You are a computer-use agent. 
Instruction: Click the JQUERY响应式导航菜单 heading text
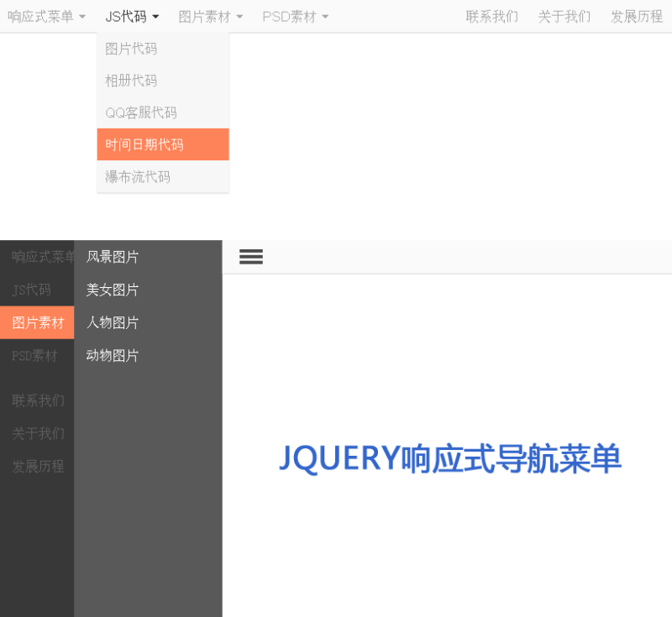point(449,460)
